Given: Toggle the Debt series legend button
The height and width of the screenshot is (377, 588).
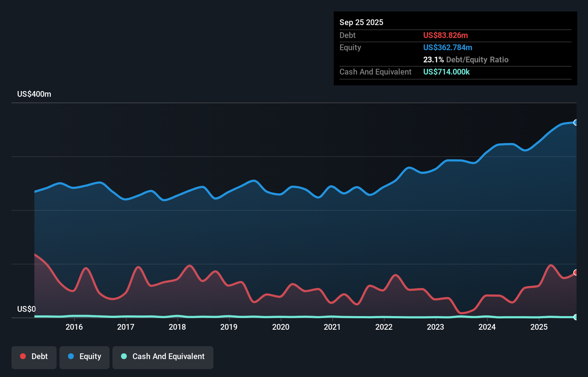Looking at the screenshot, I should tap(34, 357).
